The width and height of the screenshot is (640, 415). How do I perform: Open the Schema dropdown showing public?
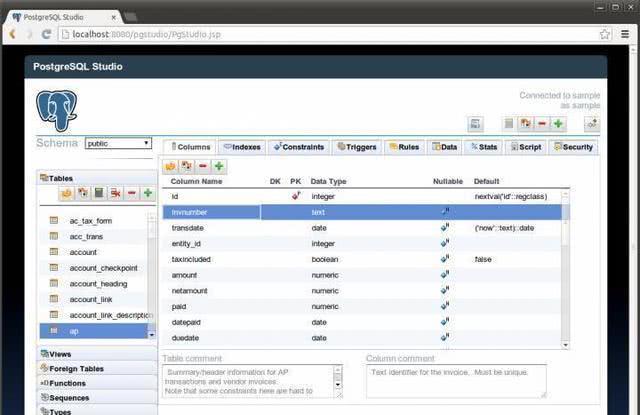pos(118,143)
